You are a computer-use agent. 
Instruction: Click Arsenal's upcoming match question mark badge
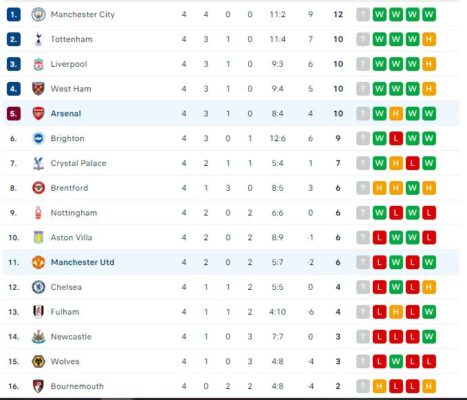(x=363, y=114)
